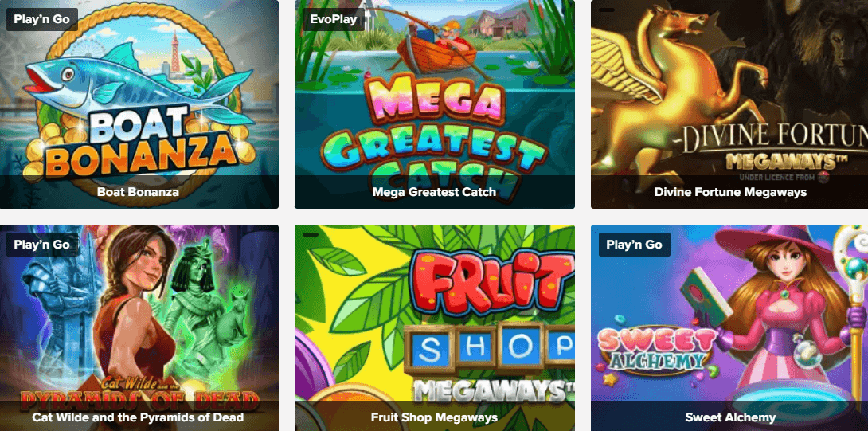Click the Play'n Go badge on Sweet Alchemy

pyautogui.click(x=635, y=245)
